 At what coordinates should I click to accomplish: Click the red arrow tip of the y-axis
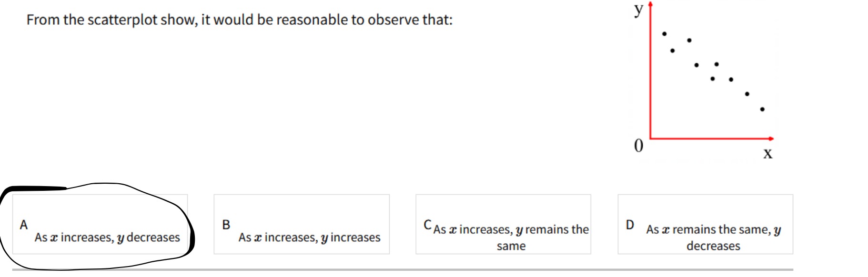(x=650, y=4)
